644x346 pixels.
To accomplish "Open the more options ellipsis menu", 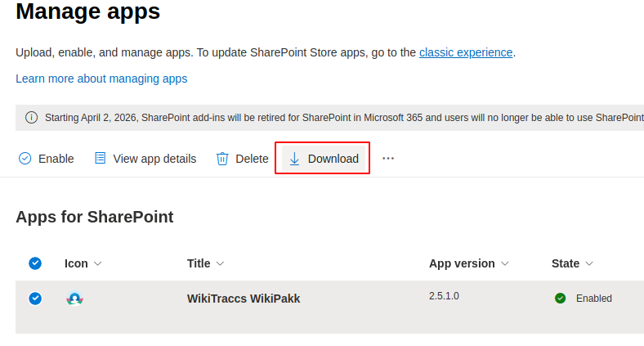I will 388,159.
